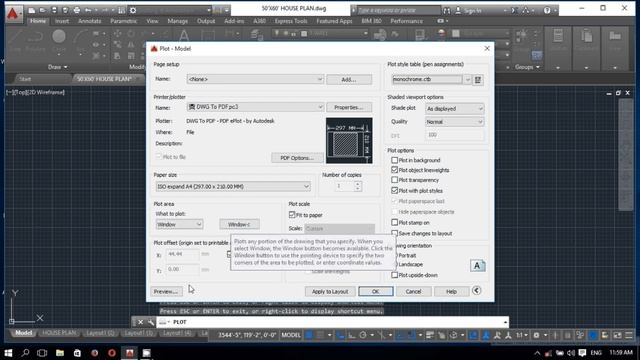Enable Plot transparency checkbox
The image size is (640, 360).
[394, 180]
